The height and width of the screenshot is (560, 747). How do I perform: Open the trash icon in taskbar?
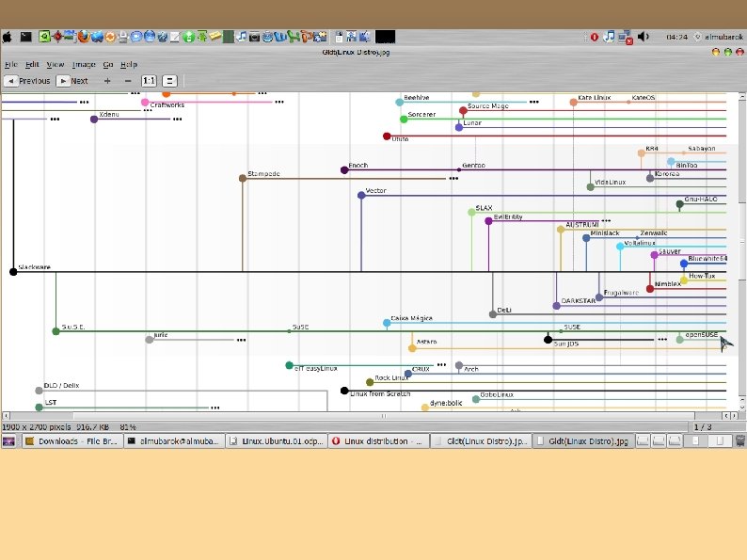click(x=739, y=440)
